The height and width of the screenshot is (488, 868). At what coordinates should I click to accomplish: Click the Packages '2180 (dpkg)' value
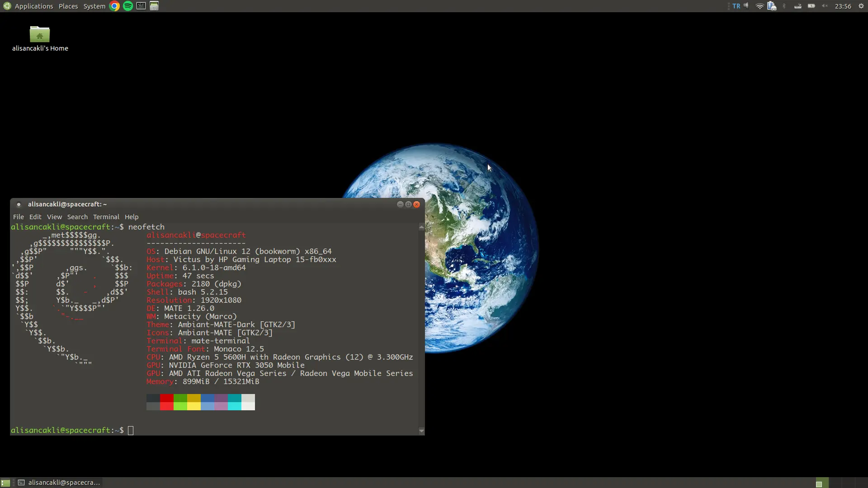pos(216,284)
